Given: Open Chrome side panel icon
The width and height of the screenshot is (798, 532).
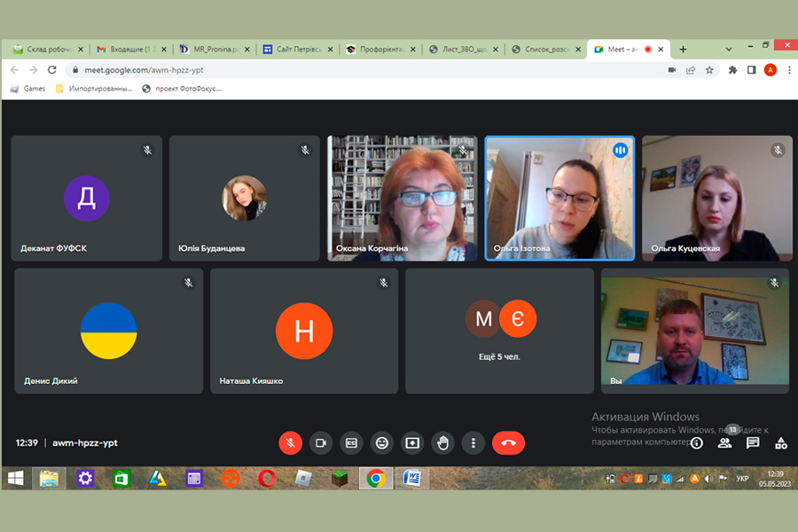Looking at the screenshot, I should tap(751, 70).
